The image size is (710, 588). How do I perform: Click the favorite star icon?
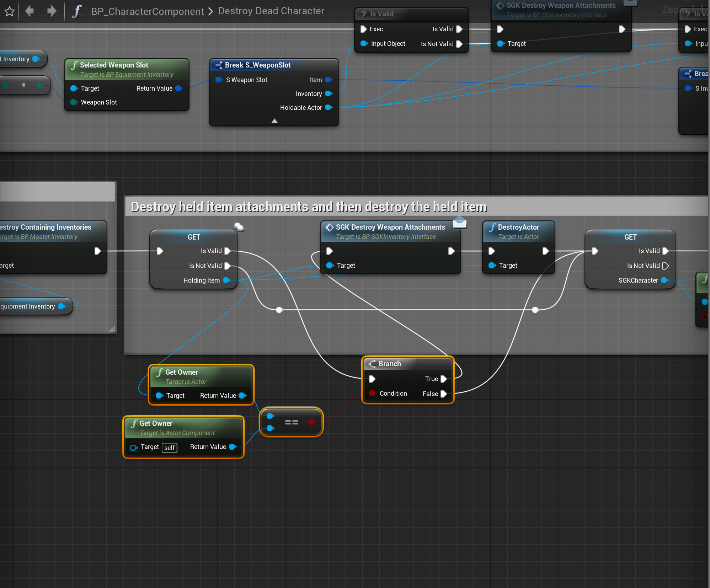pos(10,11)
